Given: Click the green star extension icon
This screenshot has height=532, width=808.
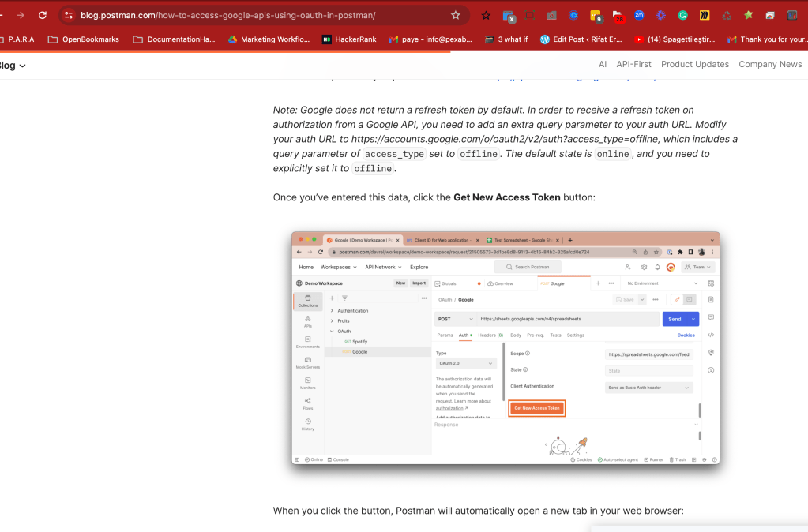Looking at the screenshot, I should click(748, 16).
